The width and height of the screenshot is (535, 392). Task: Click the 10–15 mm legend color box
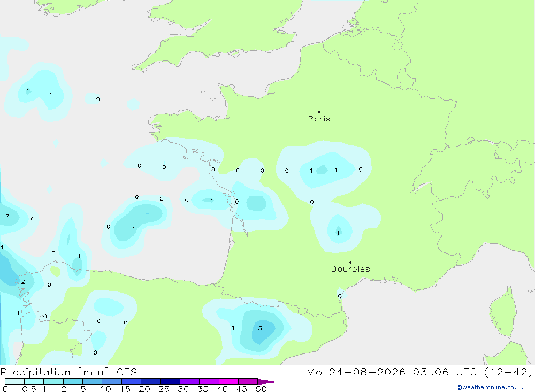coord(112,381)
